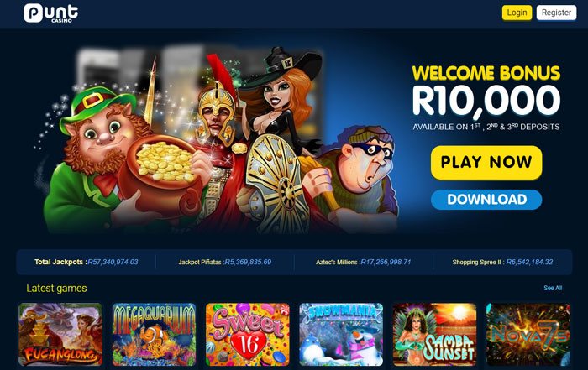
Task: Open the Fucanglong game thumbnail
Action: coord(60,335)
